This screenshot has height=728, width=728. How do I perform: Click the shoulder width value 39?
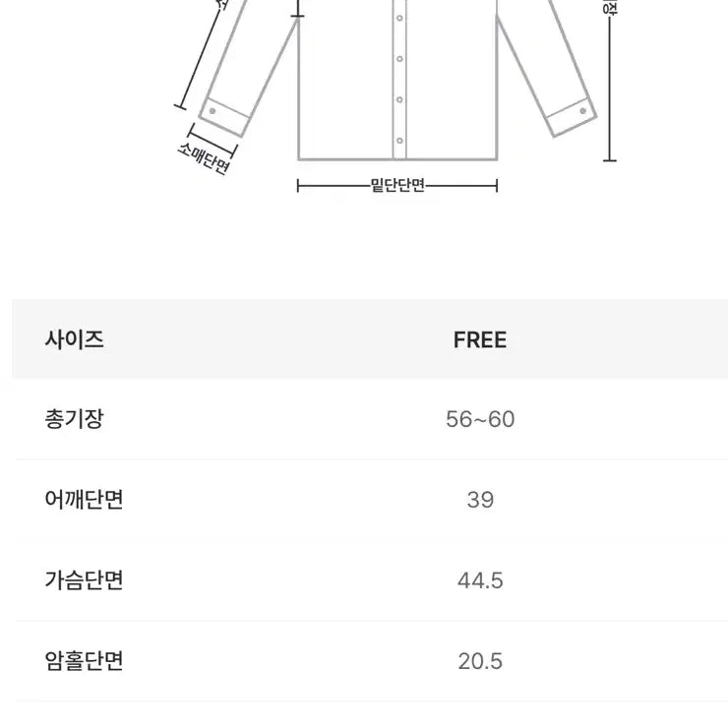[x=480, y=500]
